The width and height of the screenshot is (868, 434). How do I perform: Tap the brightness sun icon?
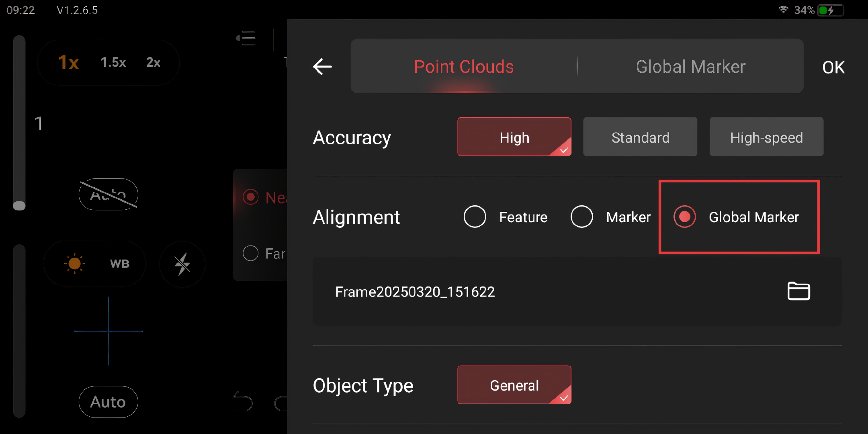pos(75,264)
